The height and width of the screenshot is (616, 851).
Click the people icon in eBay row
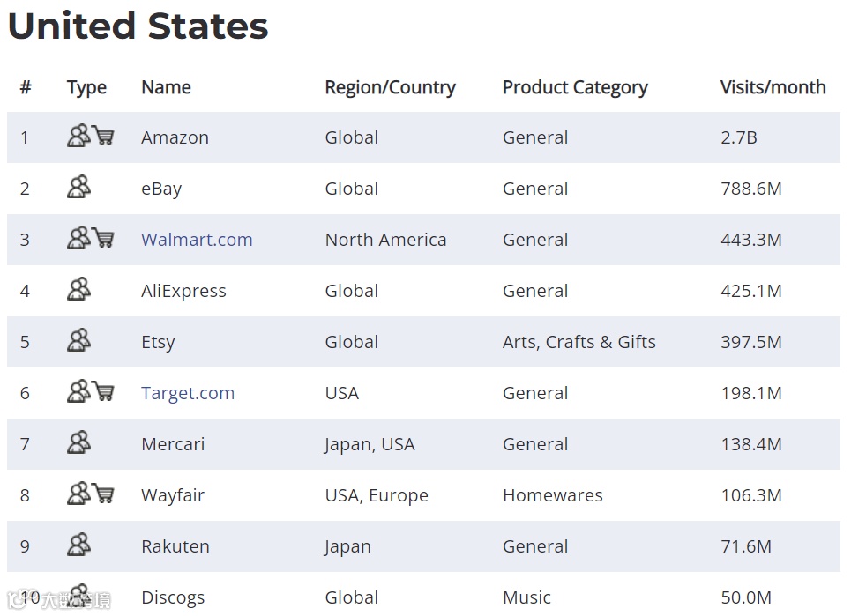(79, 187)
